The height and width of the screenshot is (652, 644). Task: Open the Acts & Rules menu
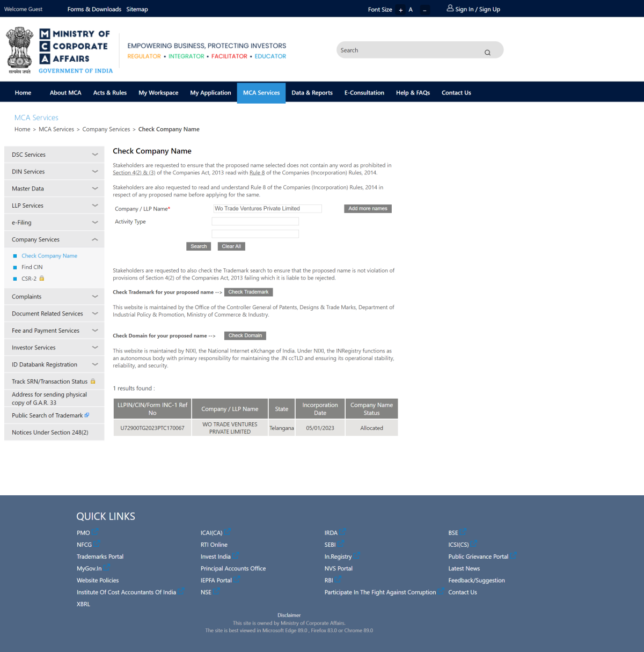[x=110, y=93]
